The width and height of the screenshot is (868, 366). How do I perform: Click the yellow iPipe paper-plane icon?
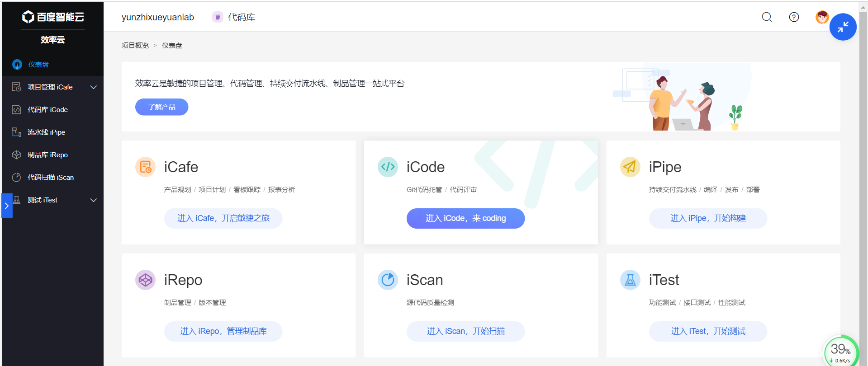[630, 167]
